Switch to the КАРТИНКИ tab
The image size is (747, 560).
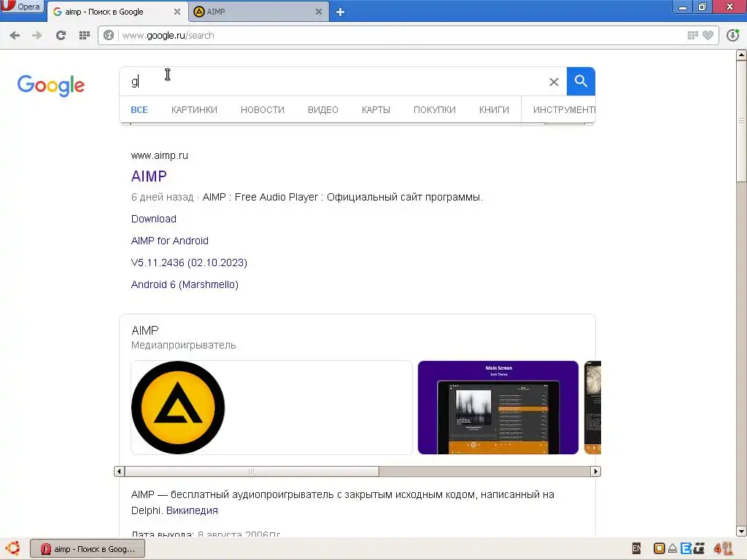194,109
